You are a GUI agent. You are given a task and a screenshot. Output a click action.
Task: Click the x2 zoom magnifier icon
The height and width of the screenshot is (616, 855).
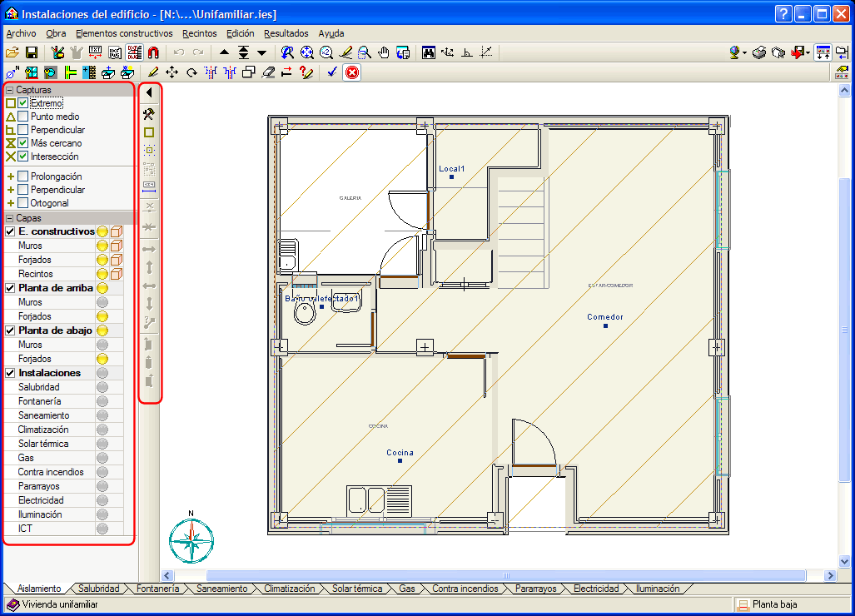(x=326, y=53)
